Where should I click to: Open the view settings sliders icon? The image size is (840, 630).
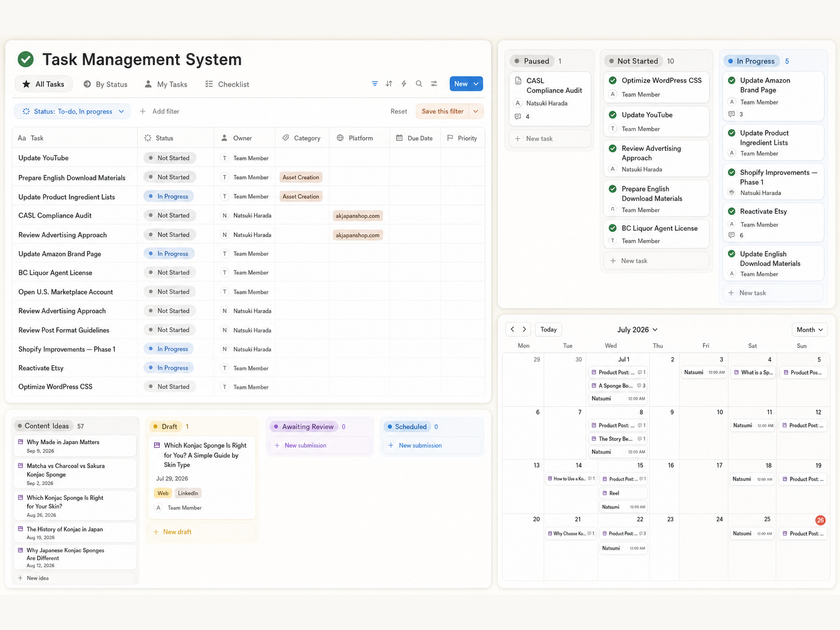pos(434,84)
